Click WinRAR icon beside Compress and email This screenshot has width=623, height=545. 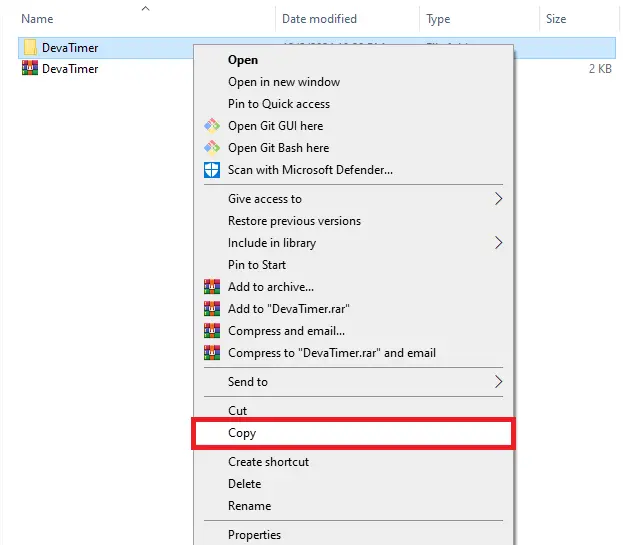211,331
